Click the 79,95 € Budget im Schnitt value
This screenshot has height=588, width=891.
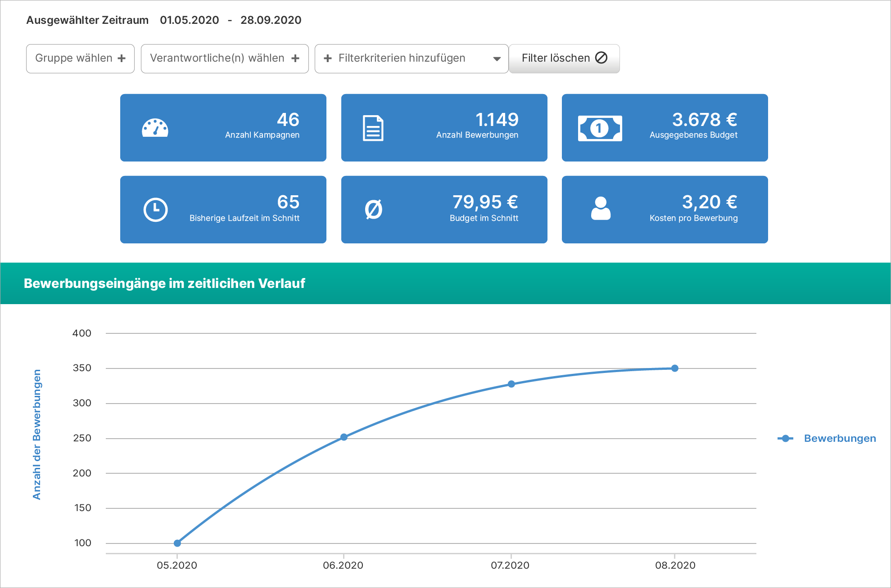click(485, 202)
